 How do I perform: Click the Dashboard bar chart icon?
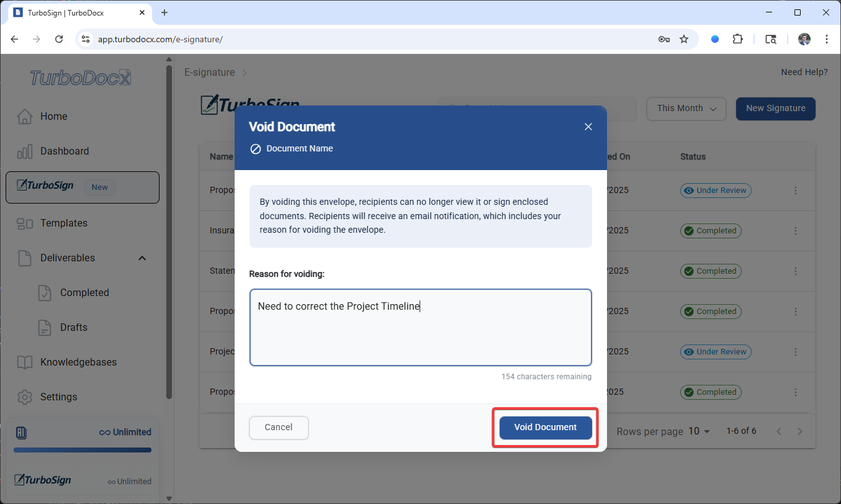point(25,151)
